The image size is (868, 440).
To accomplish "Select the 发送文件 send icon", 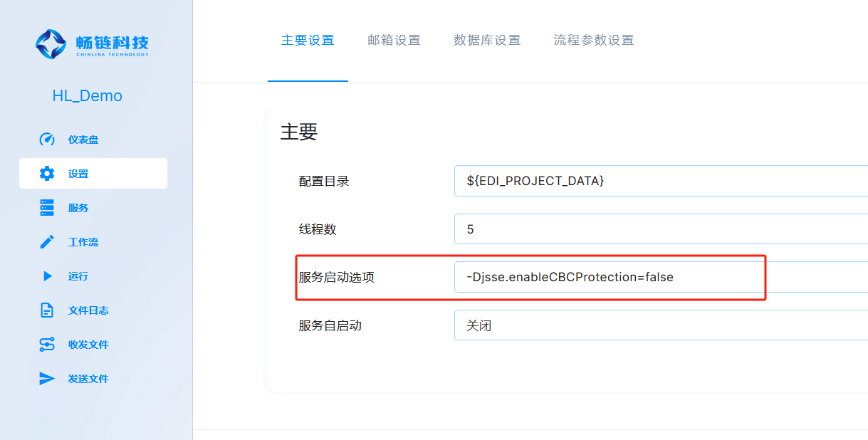I will (x=47, y=378).
